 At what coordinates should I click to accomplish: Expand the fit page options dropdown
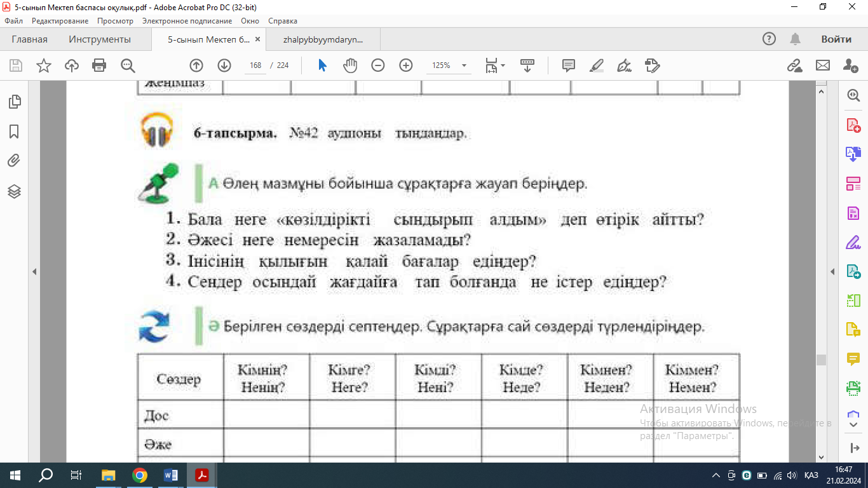click(503, 65)
